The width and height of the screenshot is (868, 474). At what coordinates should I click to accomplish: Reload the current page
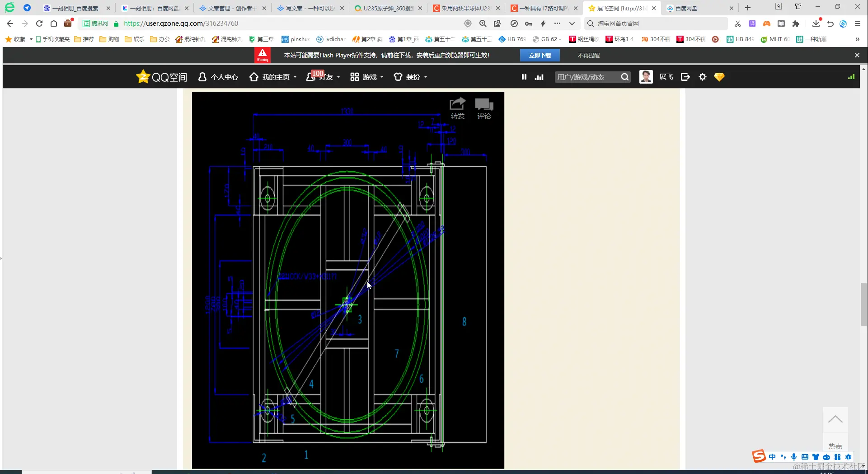39,23
